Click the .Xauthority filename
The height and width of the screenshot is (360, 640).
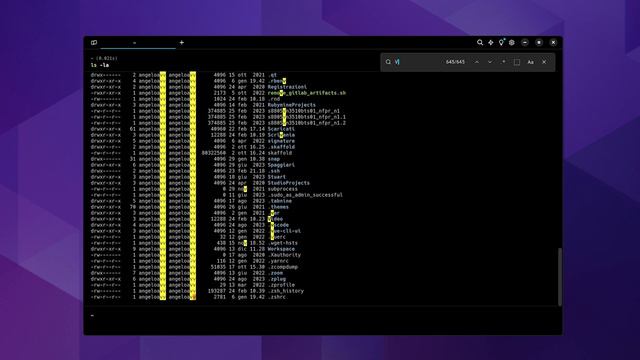(284, 255)
